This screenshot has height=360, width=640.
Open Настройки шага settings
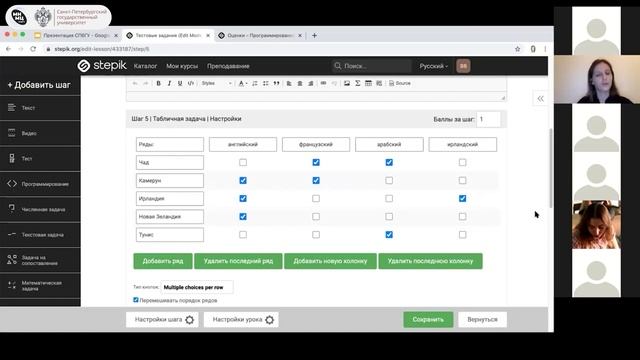[x=162, y=320]
